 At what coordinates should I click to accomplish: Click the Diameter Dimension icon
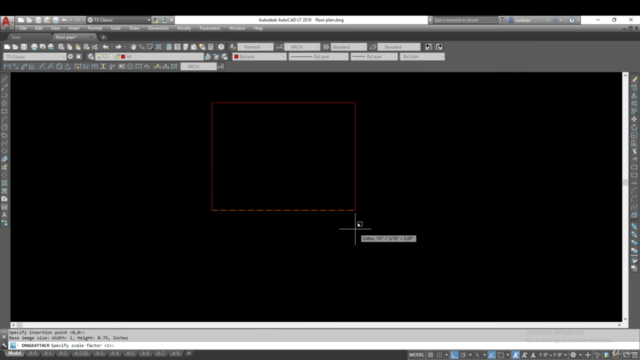(59, 67)
